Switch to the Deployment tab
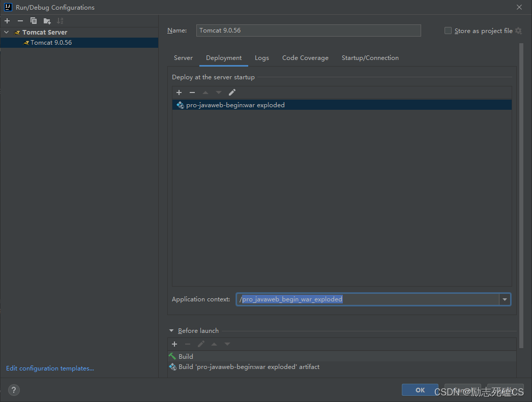This screenshot has height=402, width=532. tap(224, 58)
